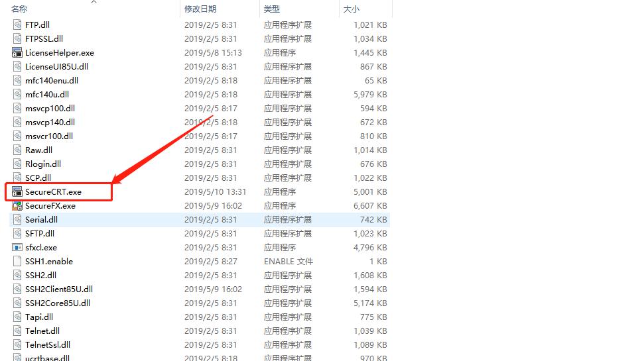Click the FTP.dll file icon

[17, 25]
